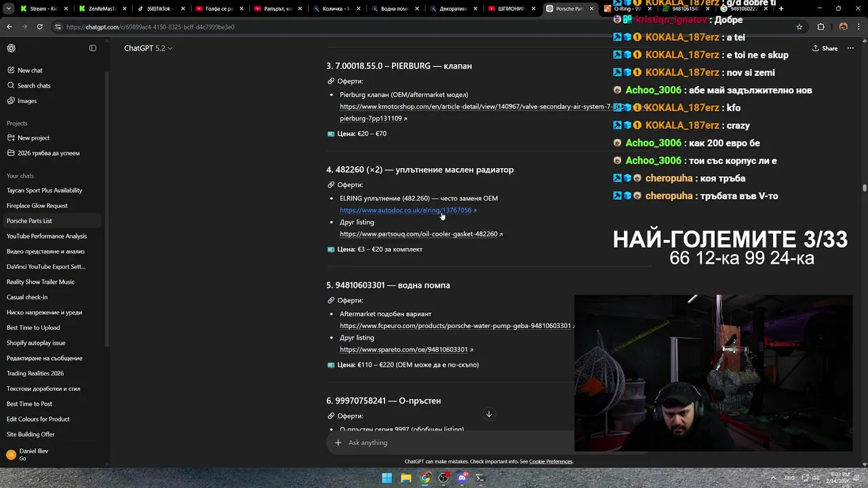Go back with the browser back arrow
This screenshot has height=488, width=868.
(x=9, y=27)
